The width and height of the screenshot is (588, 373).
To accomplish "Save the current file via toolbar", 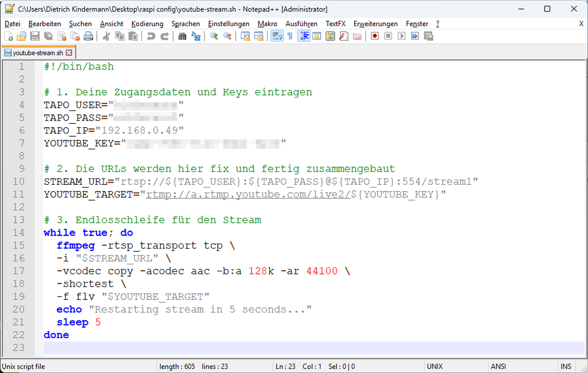I will tap(35, 36).
